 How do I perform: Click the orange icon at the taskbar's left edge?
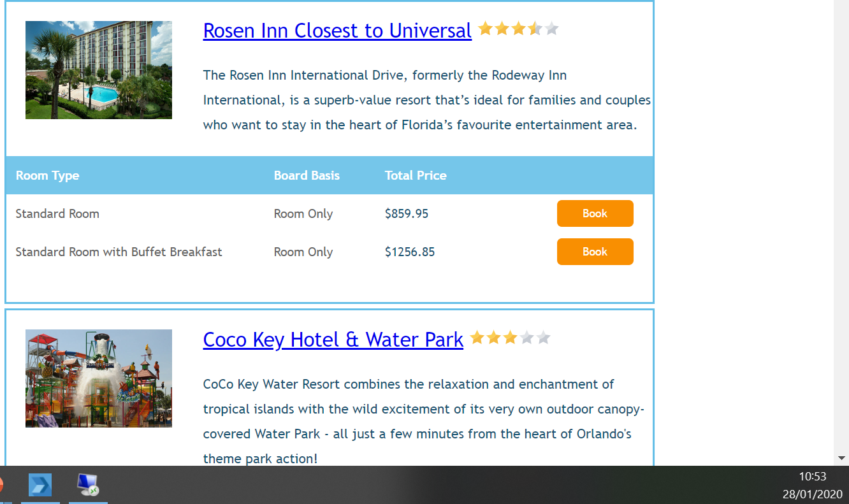[1, 486]
